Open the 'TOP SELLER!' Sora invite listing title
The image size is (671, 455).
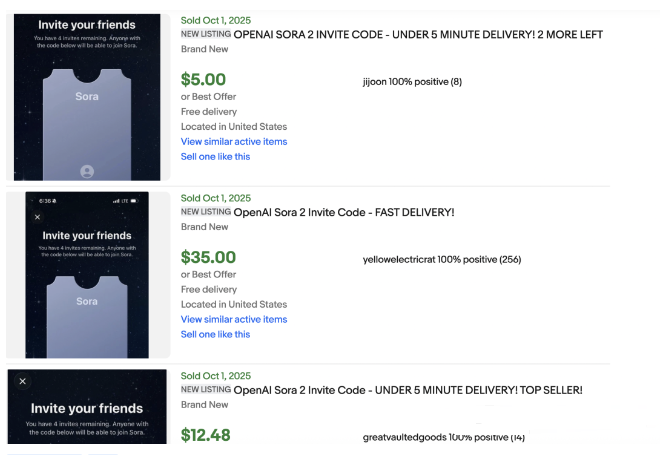coord(407,389)
